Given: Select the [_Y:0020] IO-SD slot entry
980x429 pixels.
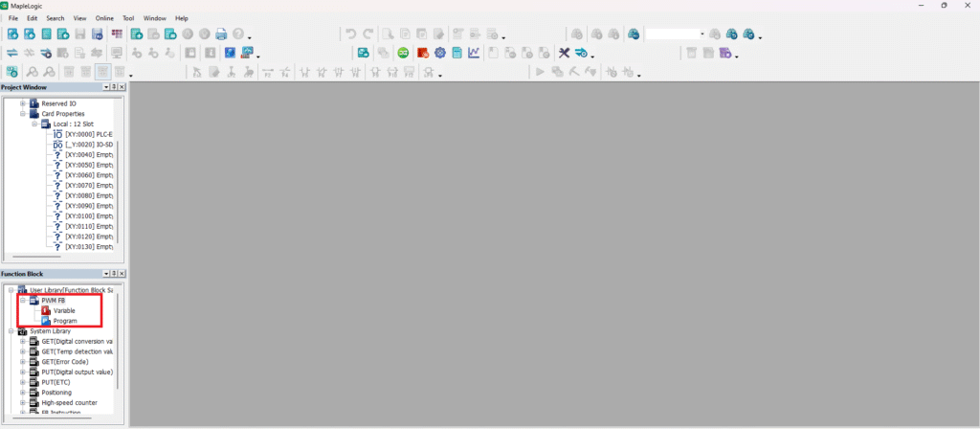Looking at the screenshot, I should (88, 145).
